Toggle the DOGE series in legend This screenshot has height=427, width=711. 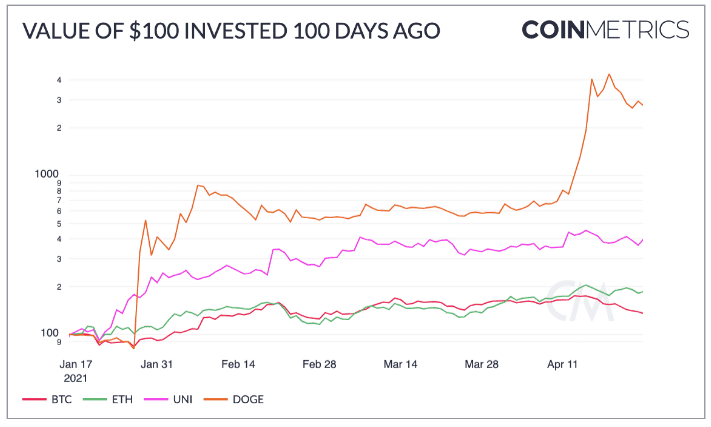tap(234, 399)
